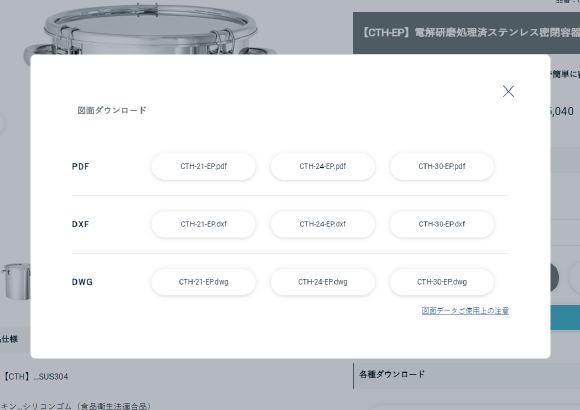Download CTH-24-EP.dwg file

(323, 282)
